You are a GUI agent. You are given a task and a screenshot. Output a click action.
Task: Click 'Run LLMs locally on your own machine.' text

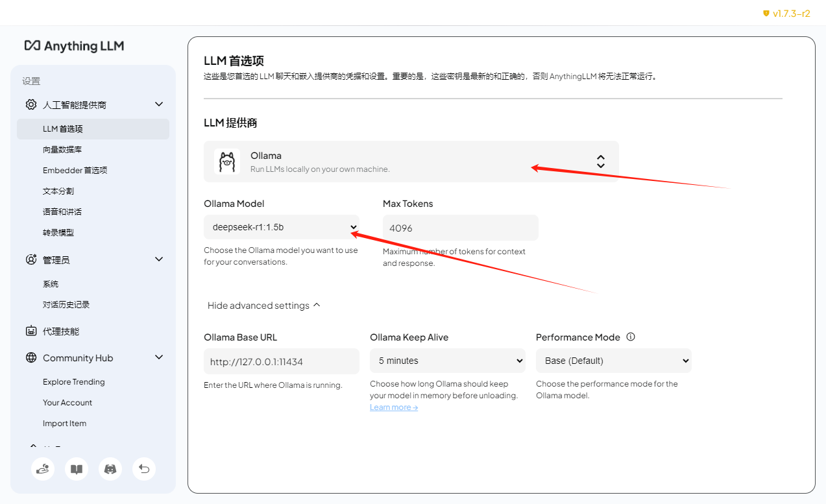pos(320,169)
